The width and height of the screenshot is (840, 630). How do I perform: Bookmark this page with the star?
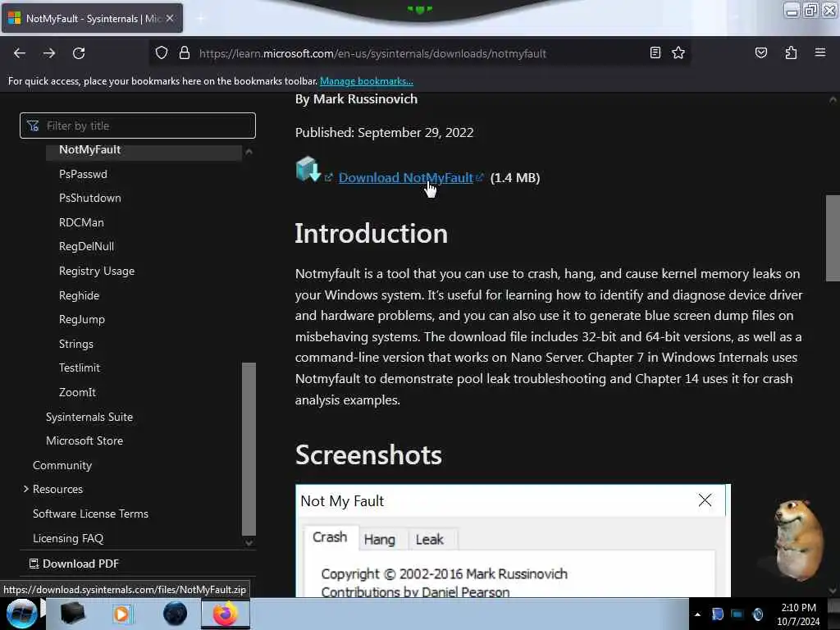(x=678, y=52)
